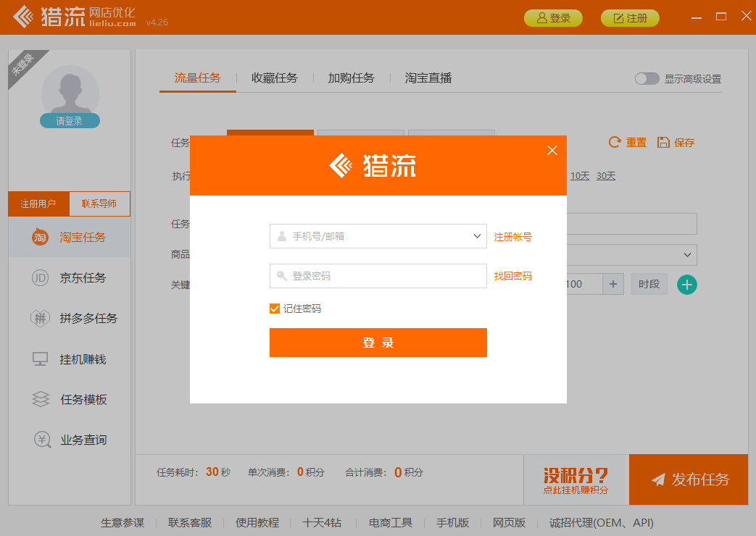Open 任务模板 from the sidebar
Image resolution: width=756 pixels, height=536 pixels.
coord(70,400)
